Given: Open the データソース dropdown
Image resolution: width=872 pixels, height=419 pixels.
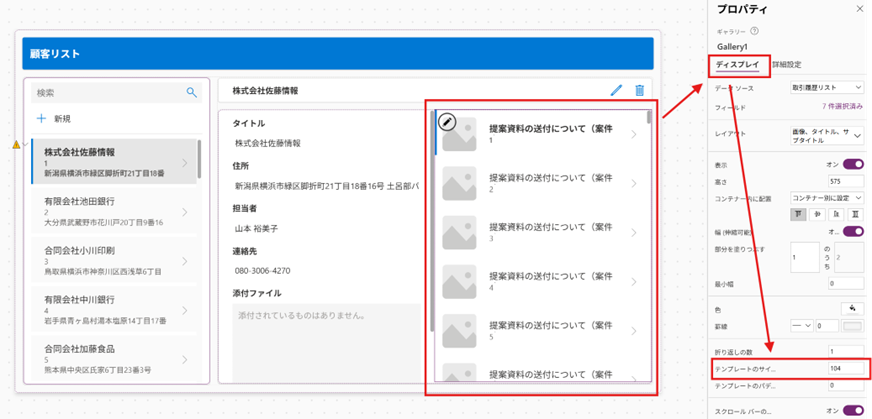Looking at the screenshot, I should pyautogui.click(x=826, y=88).
